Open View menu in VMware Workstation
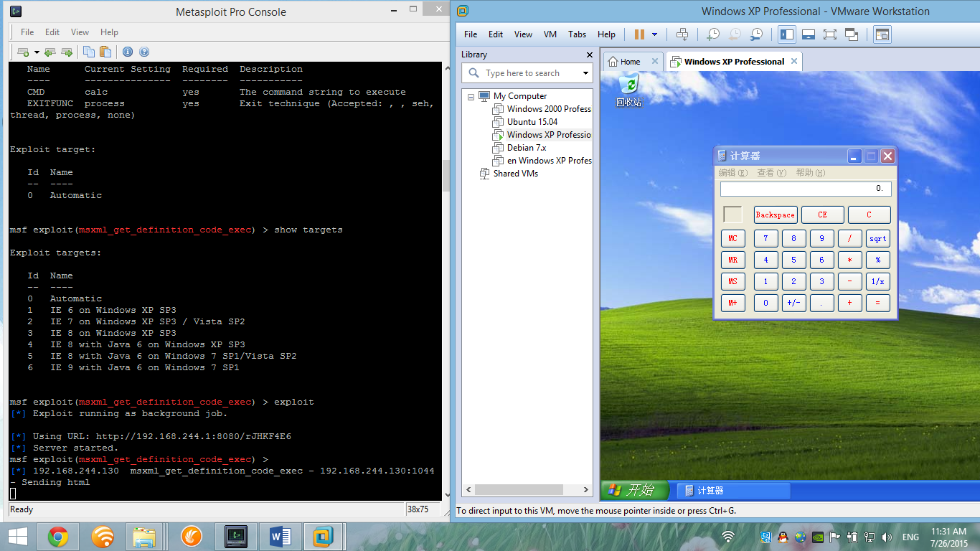Viewport: 980px width, 551px height. [x=524, y=34]
